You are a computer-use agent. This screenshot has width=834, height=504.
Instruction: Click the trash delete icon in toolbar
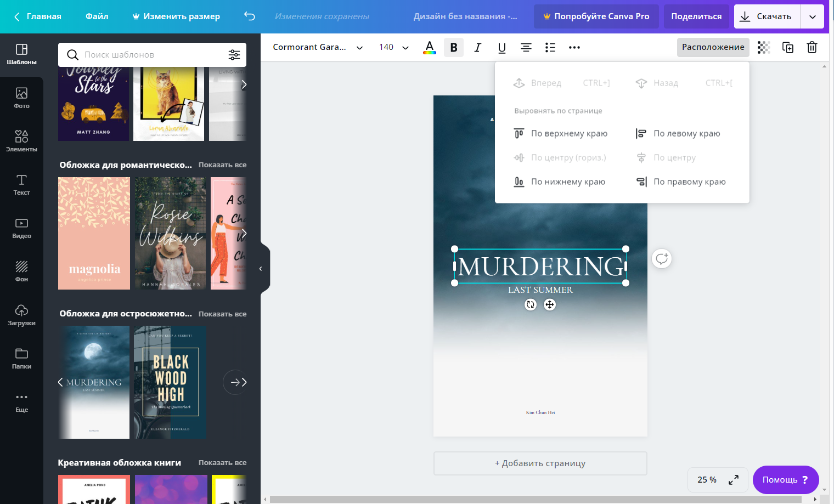(812, 48)
